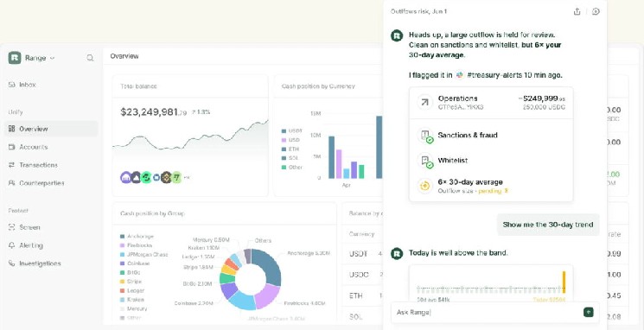Click the Alerting bell icon
The width and height of the screenshot is (644, 330).
[11, 245]
